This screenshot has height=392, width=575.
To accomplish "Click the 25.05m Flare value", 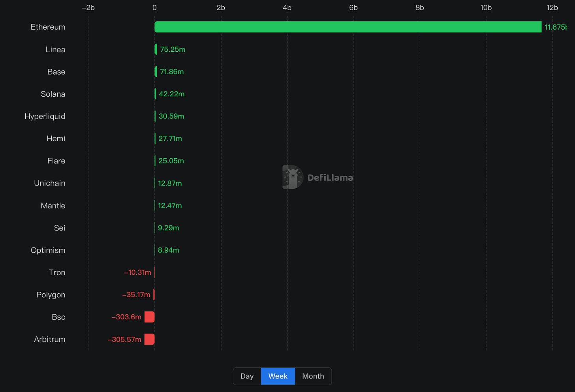I will click(x=171, y=161).
